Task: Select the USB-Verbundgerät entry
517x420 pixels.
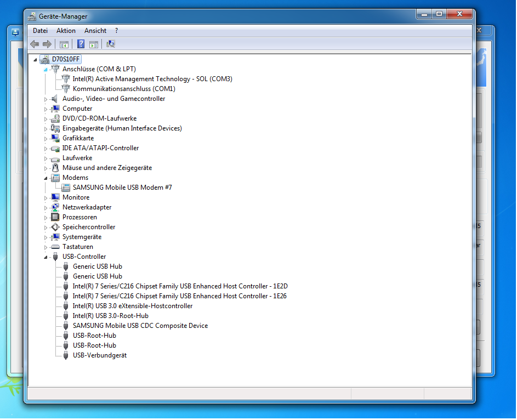Action: click(100, 355)
